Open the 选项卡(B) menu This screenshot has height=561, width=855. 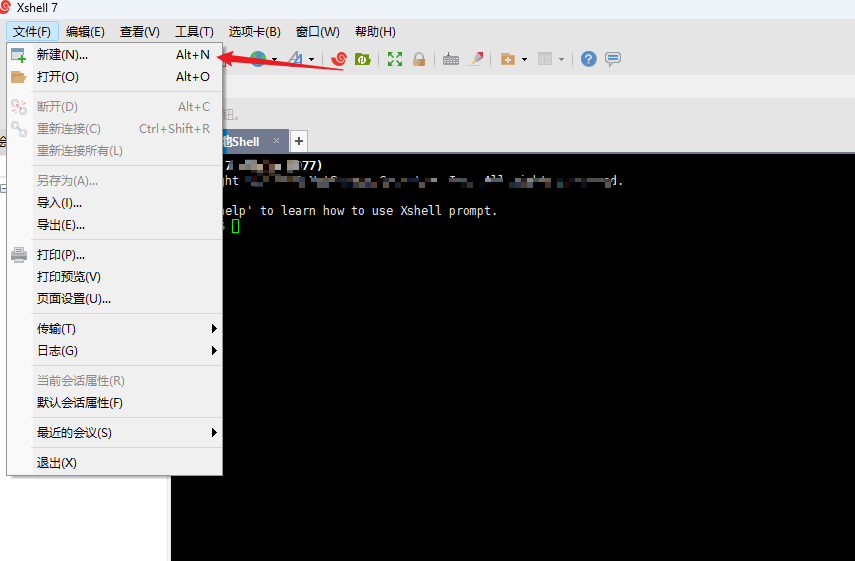(x=255, y=32)
